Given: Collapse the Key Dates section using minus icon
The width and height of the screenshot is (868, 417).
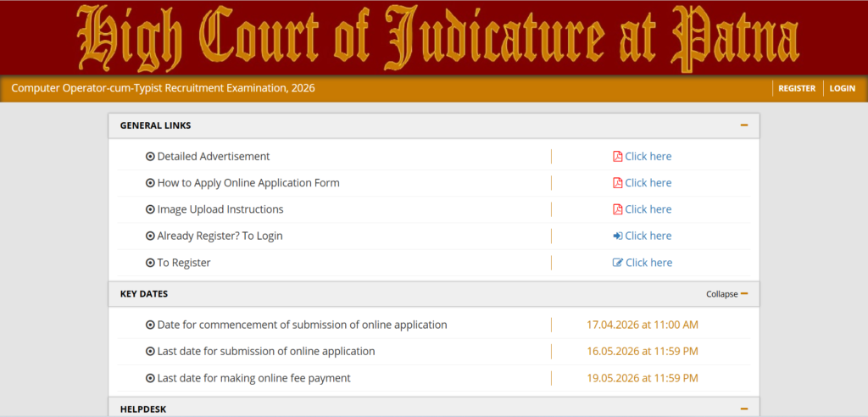Looking at the screenshot, I should coord(744,294).
